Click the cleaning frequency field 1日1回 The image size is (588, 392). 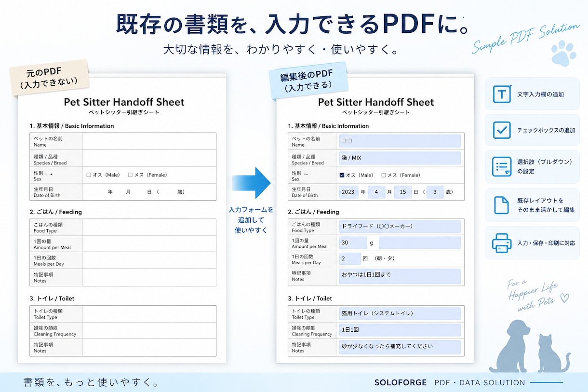pyautogui.click(x=400, y=330)
